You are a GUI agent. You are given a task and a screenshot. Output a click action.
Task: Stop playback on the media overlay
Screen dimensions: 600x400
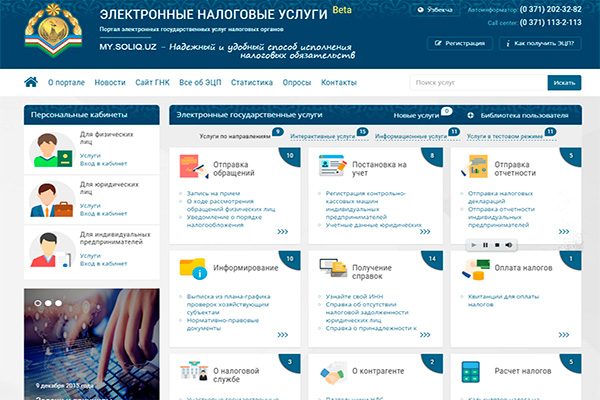pyautogui.click(x=497, y=245)
